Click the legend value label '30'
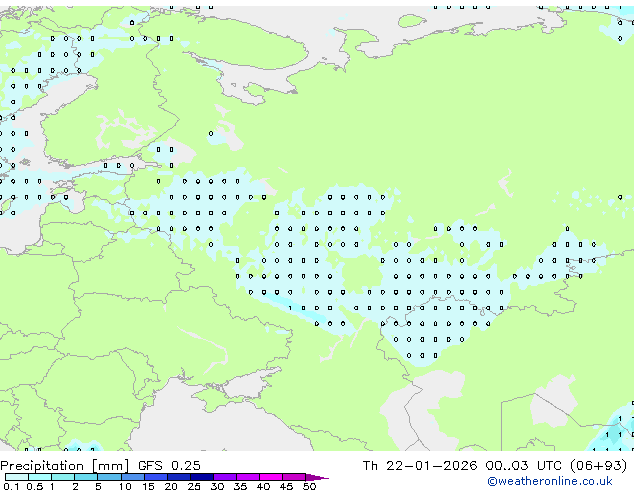Screen dimensions: 634x490 click(217, 486)
